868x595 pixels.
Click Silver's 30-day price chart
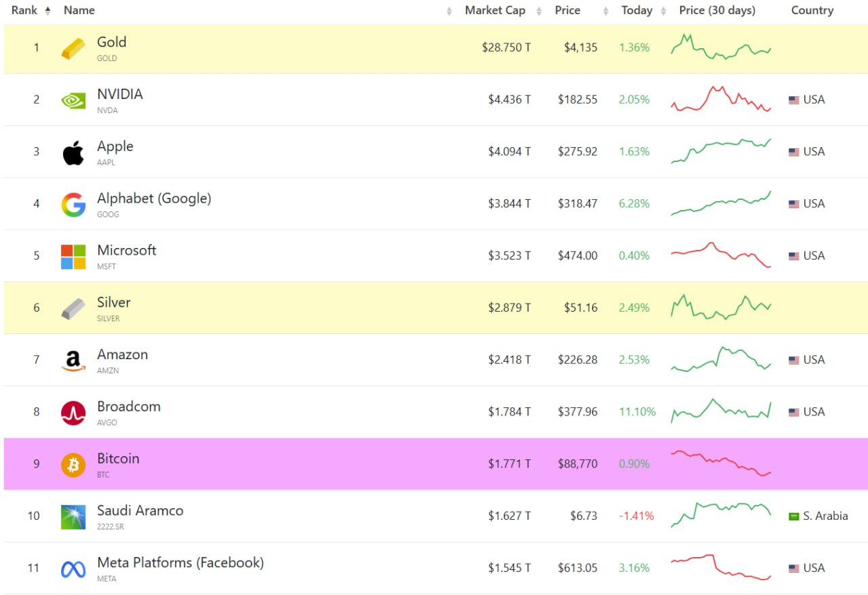(721, 307)
